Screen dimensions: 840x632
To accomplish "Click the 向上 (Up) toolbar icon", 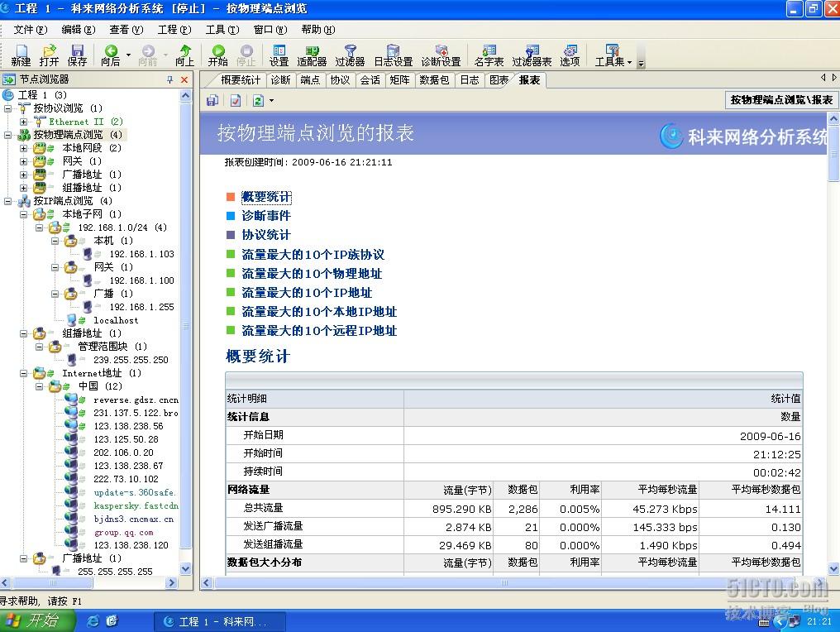I will [x=184, y=55].
